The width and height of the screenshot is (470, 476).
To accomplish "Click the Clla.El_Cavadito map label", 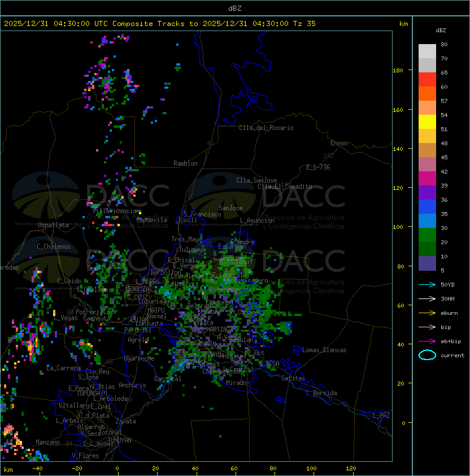I will tap(285, 187).
